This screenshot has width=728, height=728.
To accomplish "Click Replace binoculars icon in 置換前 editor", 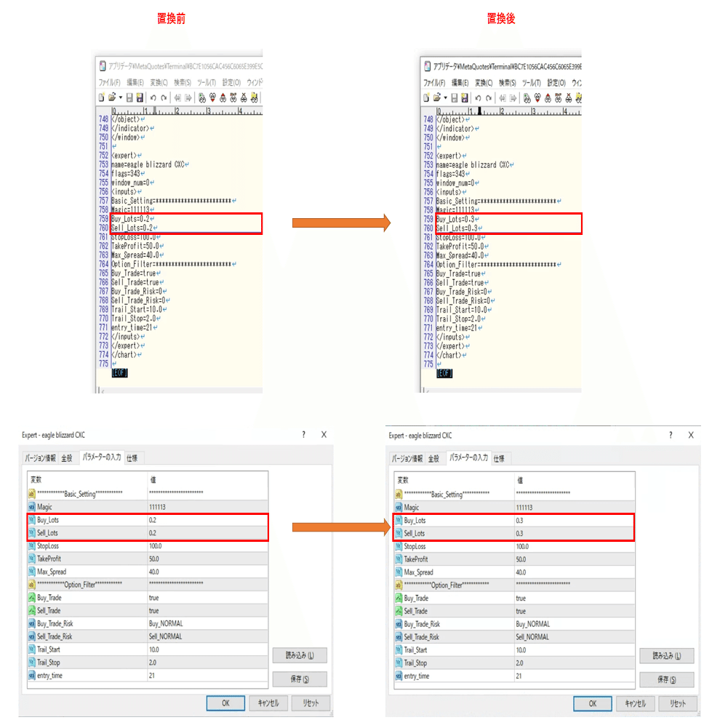I will pos(233,97).
